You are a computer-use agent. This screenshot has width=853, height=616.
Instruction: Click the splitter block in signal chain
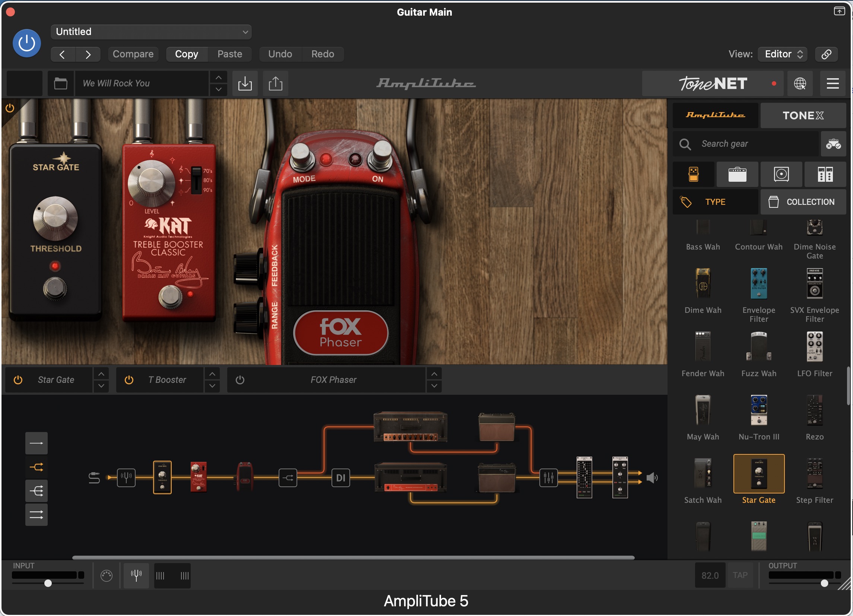[288, 477]
